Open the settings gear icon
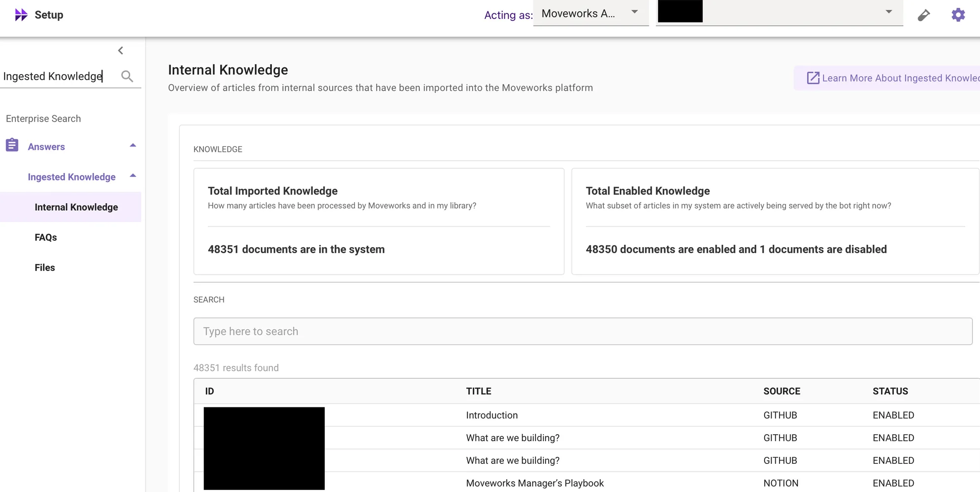The width and height of the screenshot is (980, 492). tap(958, 15)
